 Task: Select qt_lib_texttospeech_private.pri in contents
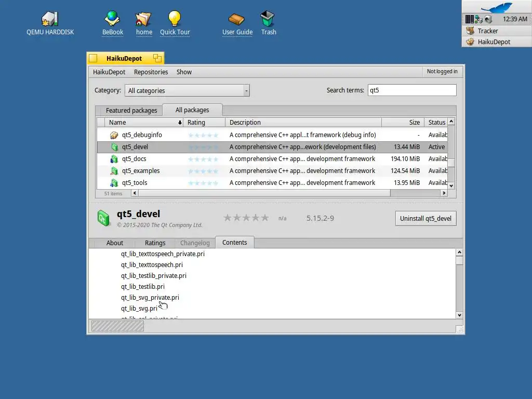pos(163,254)
